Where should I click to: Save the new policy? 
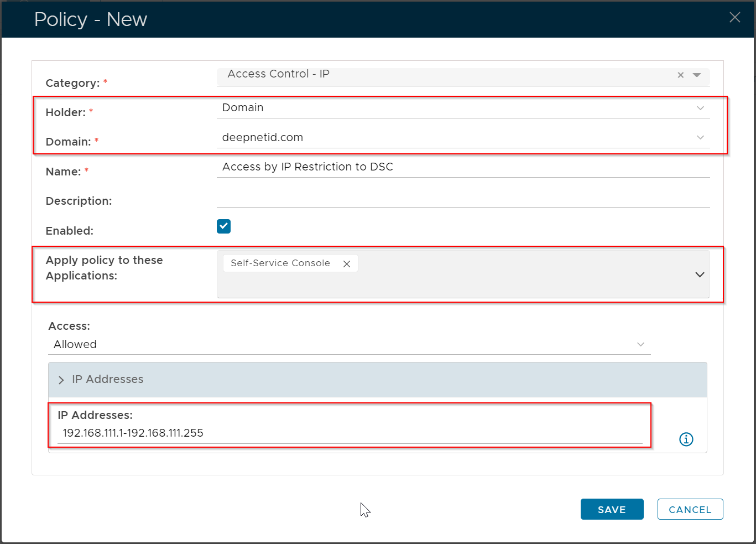[612, 509]
